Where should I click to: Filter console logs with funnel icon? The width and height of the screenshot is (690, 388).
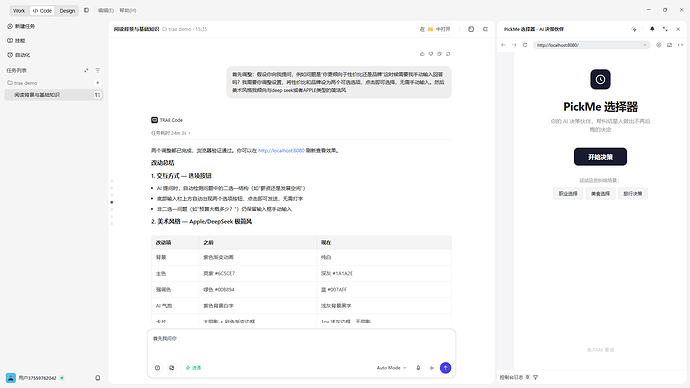(536, 377)
